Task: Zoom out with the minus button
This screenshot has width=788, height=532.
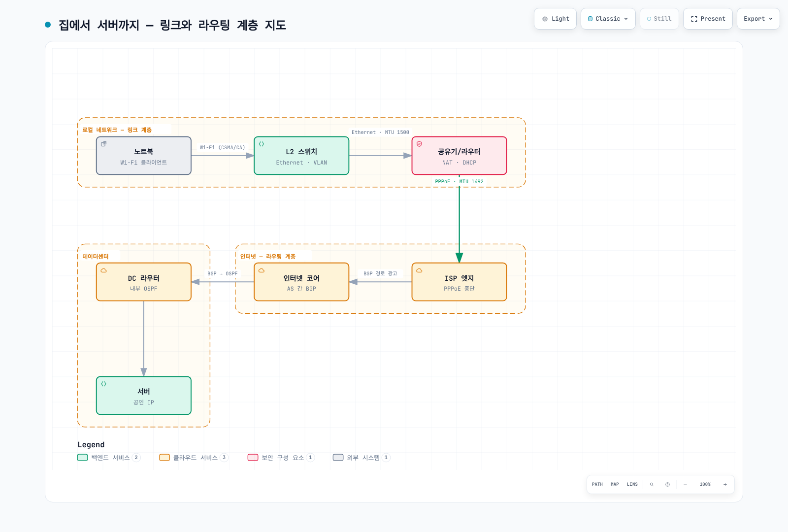Action: [685, 484]
